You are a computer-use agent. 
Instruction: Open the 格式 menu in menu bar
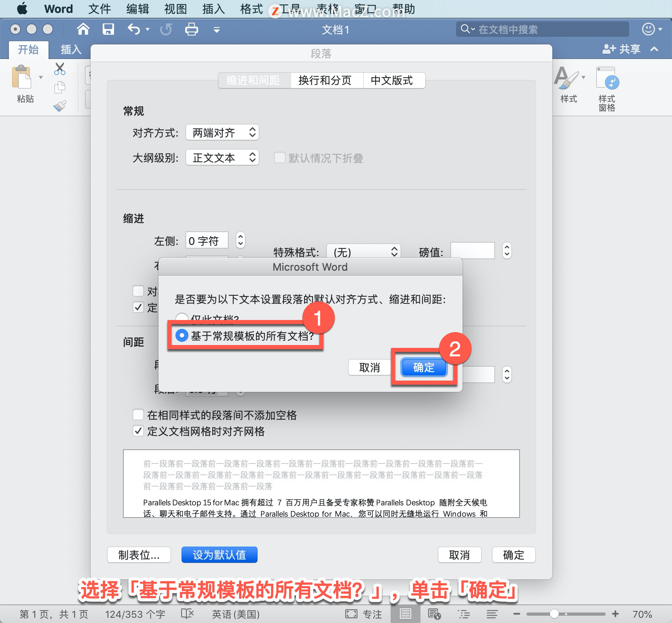251,8
